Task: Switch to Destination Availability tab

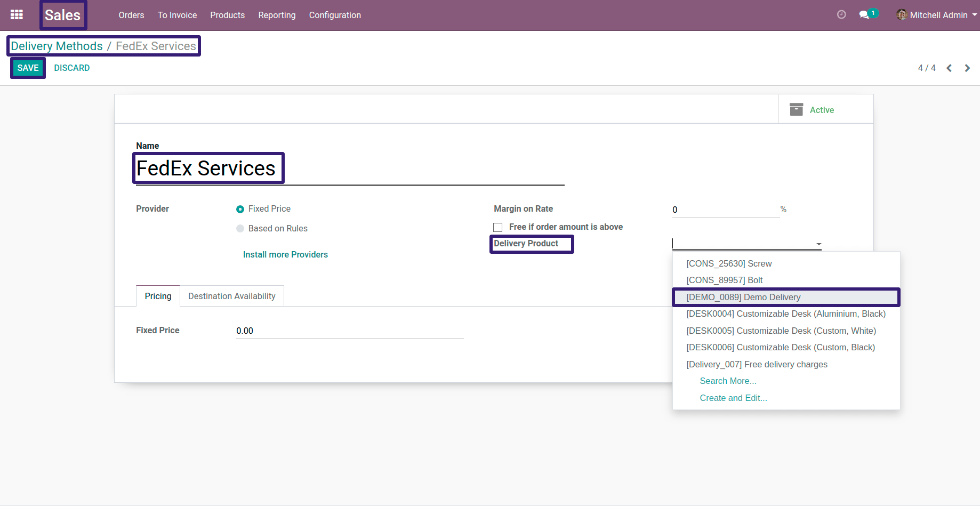Action: click(x=232, y=296)
